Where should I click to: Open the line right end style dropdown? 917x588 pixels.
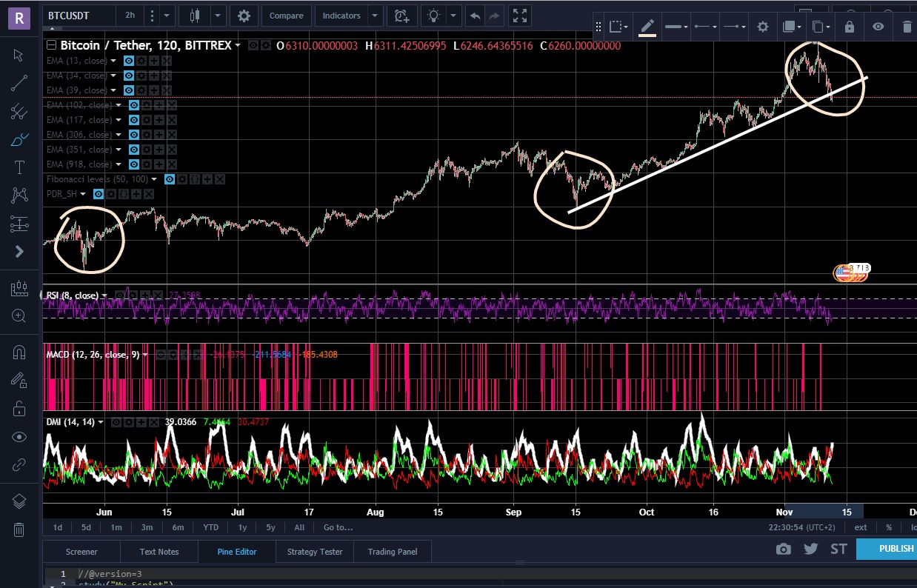pos(735,27)
